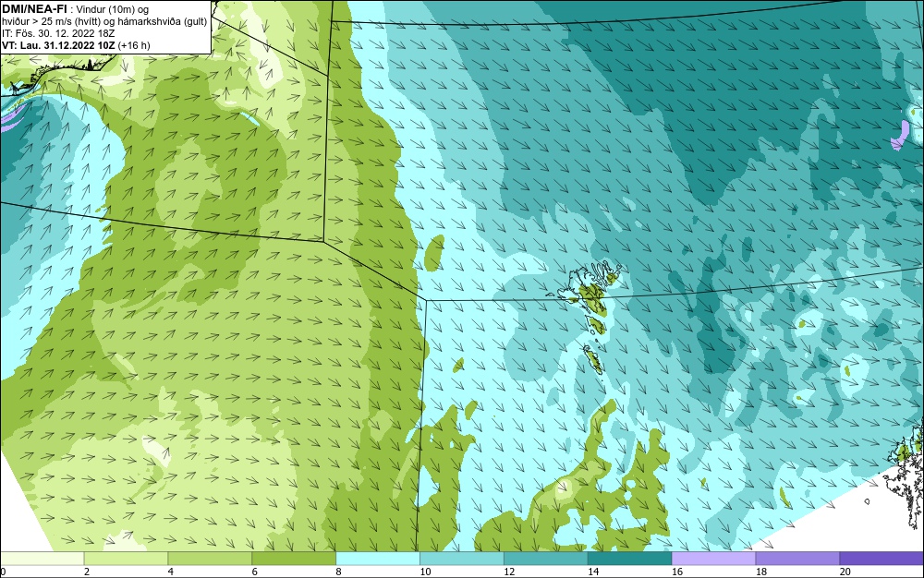This screenshot has height=578, width=924.
Task: Click the light lavender 16–18 m/s legend swatch
Action: 713,558
